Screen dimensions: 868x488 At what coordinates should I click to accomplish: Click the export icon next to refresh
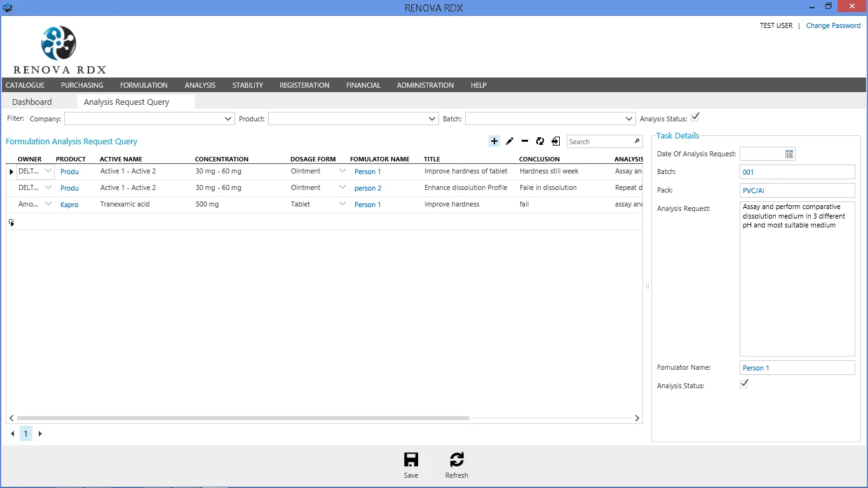pos(555,141)
